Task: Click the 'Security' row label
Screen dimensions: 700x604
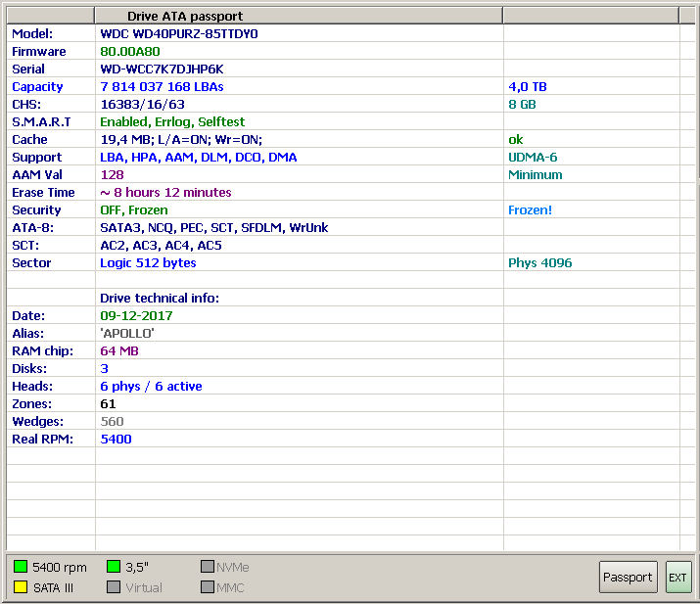Action: (36, 210)
